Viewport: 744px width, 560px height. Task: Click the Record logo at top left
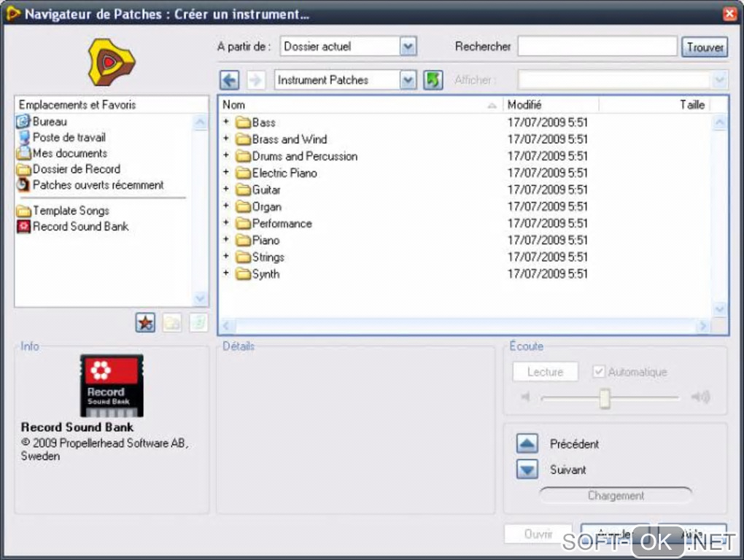pyautogui.click(x=112, y=62)
